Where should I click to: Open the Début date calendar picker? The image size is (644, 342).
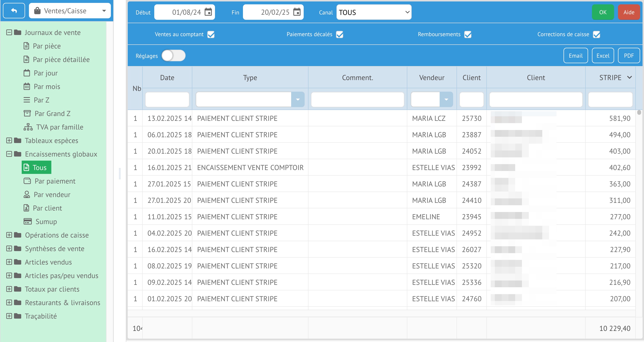tap(208, 12)
